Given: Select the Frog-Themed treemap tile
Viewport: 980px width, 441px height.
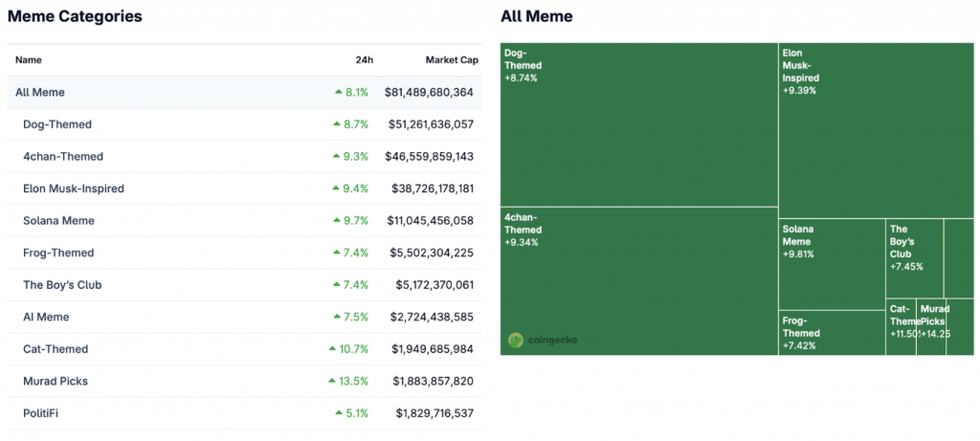Looking at the screenshot, I should click(831, 333).
